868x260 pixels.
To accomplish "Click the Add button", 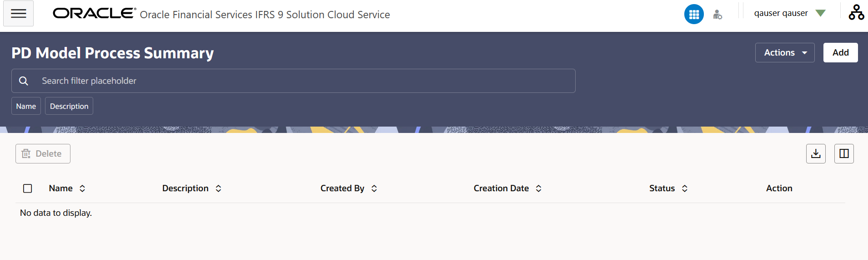I will 840,53.
